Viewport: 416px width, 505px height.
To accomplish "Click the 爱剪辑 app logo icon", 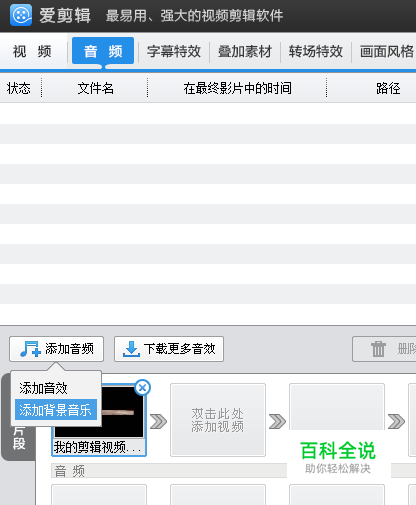I will (x=21, y=15).
